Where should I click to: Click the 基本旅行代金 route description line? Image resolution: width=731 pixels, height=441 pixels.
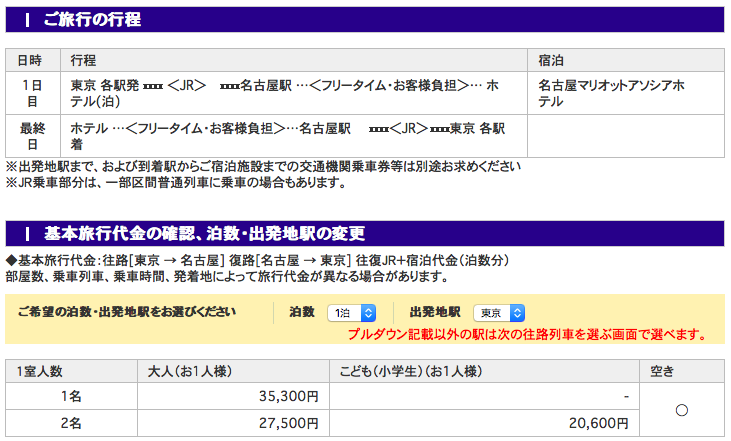[257, 260]
